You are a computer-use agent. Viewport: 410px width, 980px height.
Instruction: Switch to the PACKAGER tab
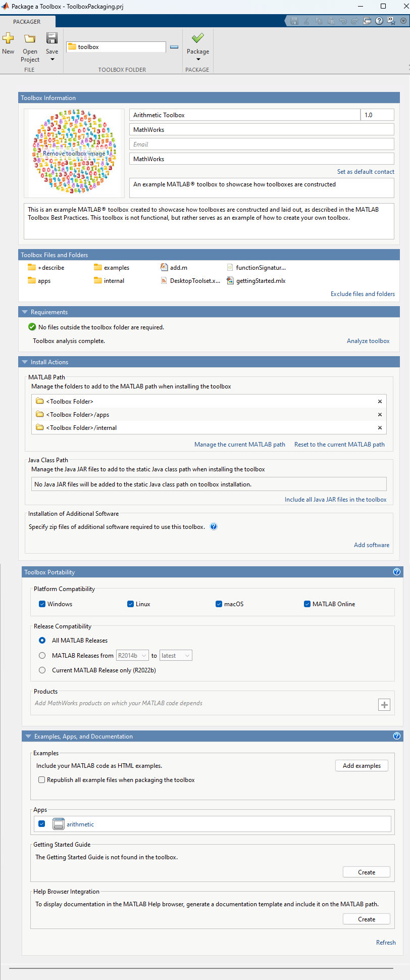27,22
